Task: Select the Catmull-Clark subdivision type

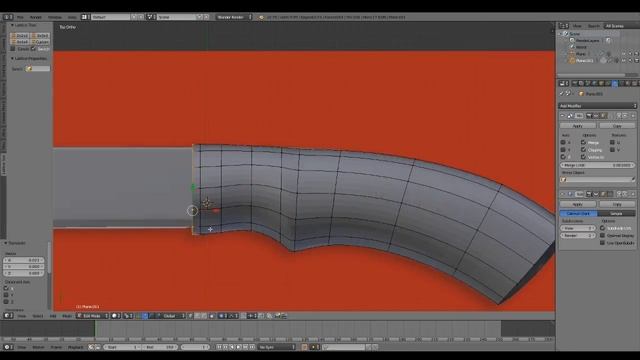Action: pos(578,213)
